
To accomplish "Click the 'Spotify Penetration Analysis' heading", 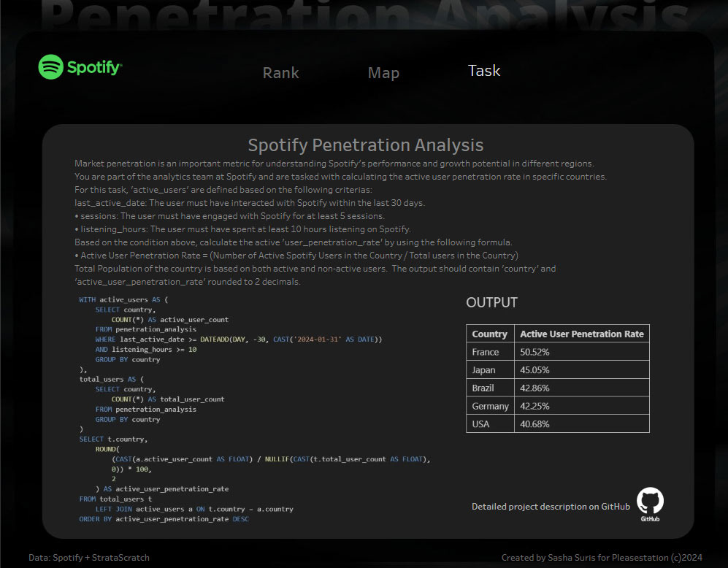I will [366, 145].
